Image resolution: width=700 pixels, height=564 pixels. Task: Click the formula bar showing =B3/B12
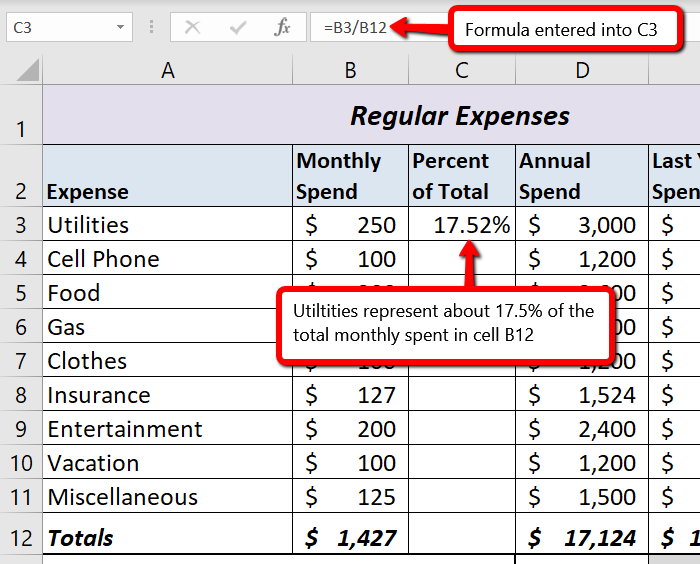pyautogui.click(x=355, y=28)
